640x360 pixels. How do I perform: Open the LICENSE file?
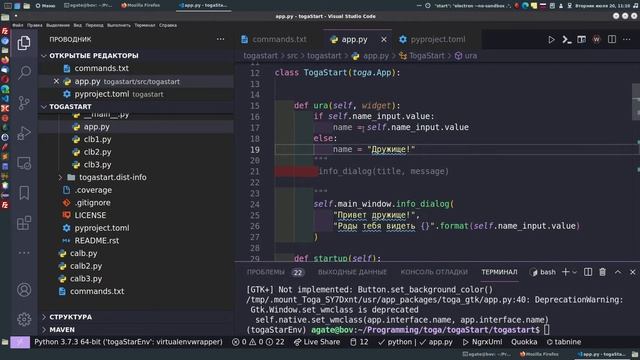click(90, 215)
